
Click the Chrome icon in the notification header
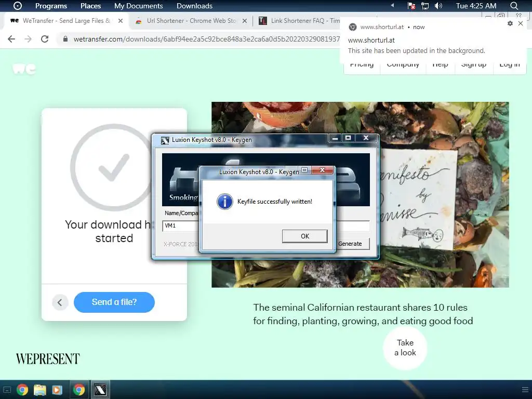pos(353,27)
